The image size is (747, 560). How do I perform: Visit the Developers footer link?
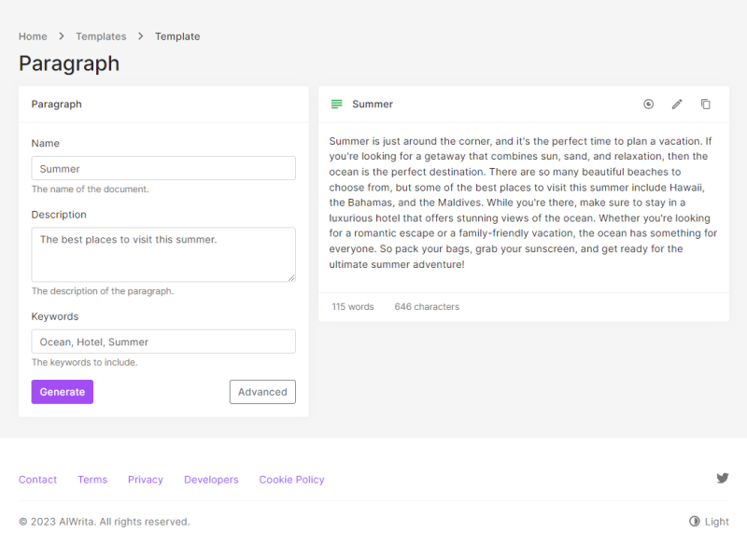click(211, 480)
